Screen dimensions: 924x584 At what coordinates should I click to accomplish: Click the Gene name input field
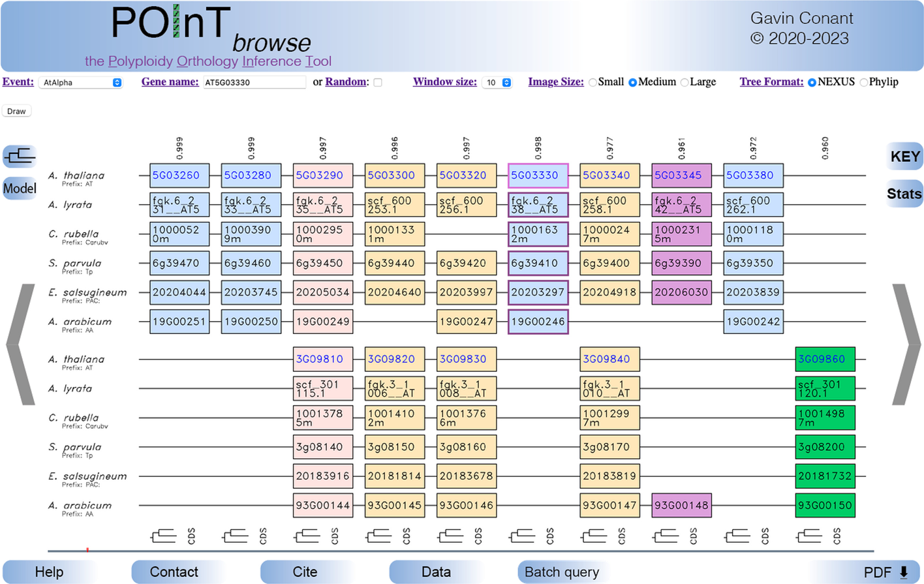pos(254,82)
